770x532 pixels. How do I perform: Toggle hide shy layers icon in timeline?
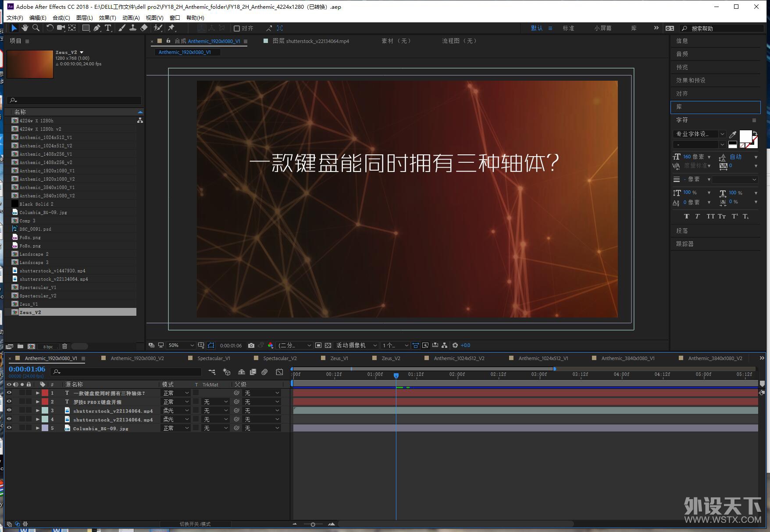pyautogui.click(x=241, y=372)
